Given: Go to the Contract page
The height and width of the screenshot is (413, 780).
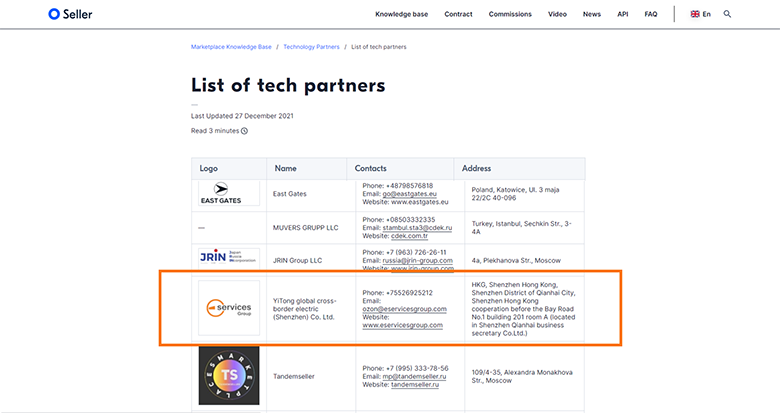Looking at the screenshot, I should (458, 14).
